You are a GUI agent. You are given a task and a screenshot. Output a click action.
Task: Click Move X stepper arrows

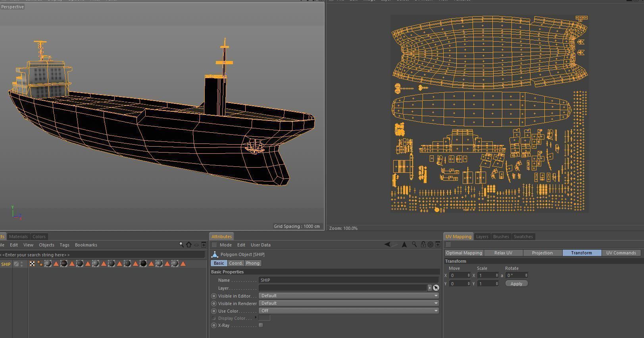(x=469, y=275)
